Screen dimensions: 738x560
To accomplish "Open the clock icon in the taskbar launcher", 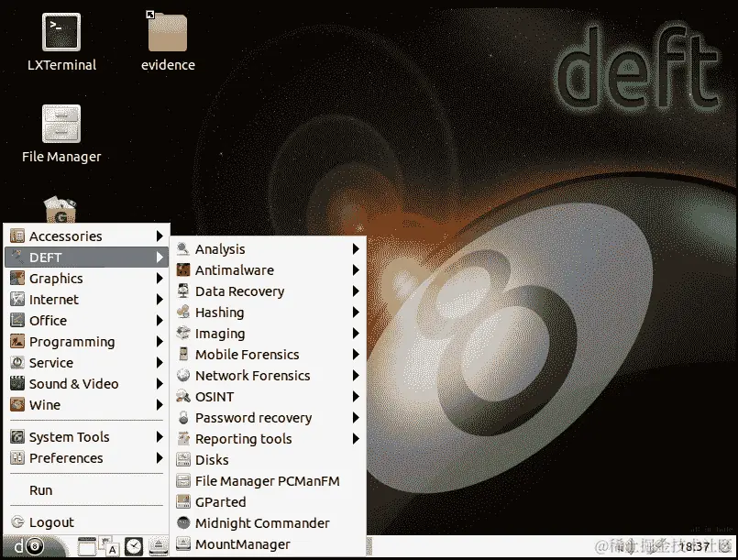I will (134, 546).
